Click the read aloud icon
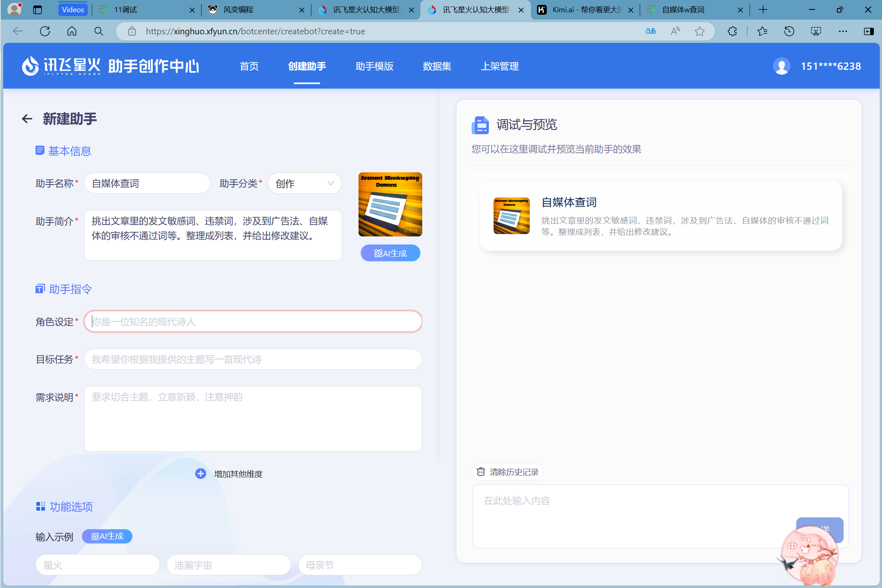This screenshot has width=882, height=588. point(675,31)
